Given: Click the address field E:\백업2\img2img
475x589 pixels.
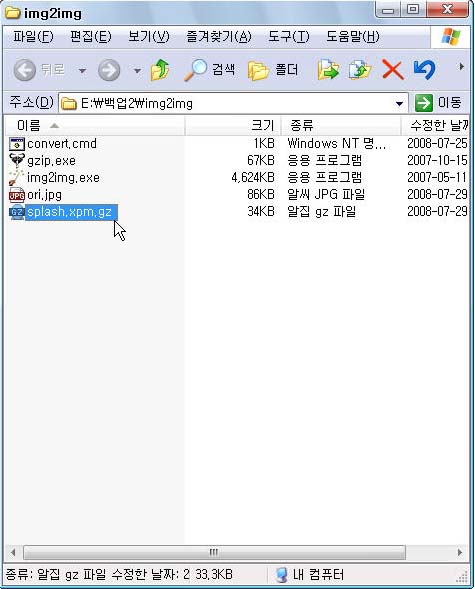Looking at the screenshot, I should pos(233,103).
